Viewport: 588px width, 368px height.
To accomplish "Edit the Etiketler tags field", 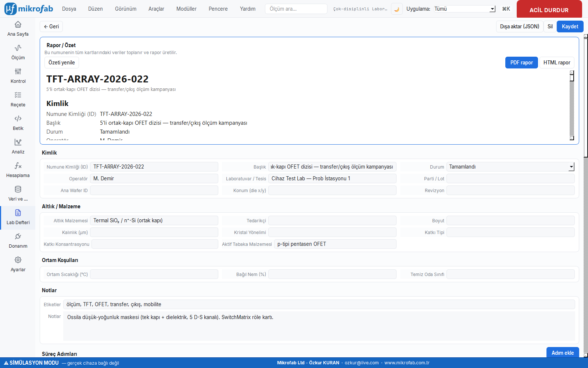I will [x=319, y=304].
